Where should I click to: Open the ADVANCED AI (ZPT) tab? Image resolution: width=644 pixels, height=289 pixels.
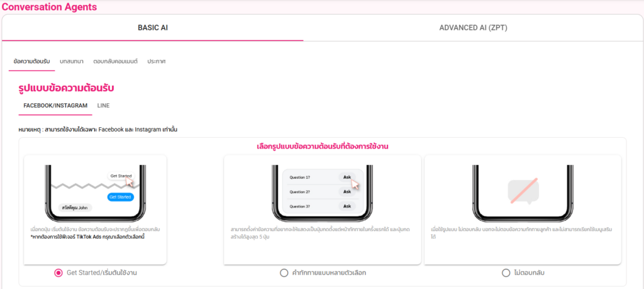click(474, 28)
